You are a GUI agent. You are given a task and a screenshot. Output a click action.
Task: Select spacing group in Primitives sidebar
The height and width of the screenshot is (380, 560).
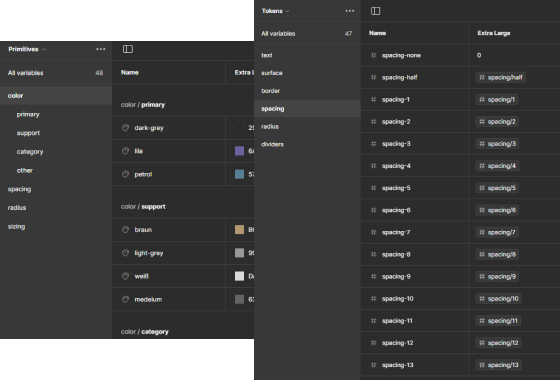(x=19, y=189)
